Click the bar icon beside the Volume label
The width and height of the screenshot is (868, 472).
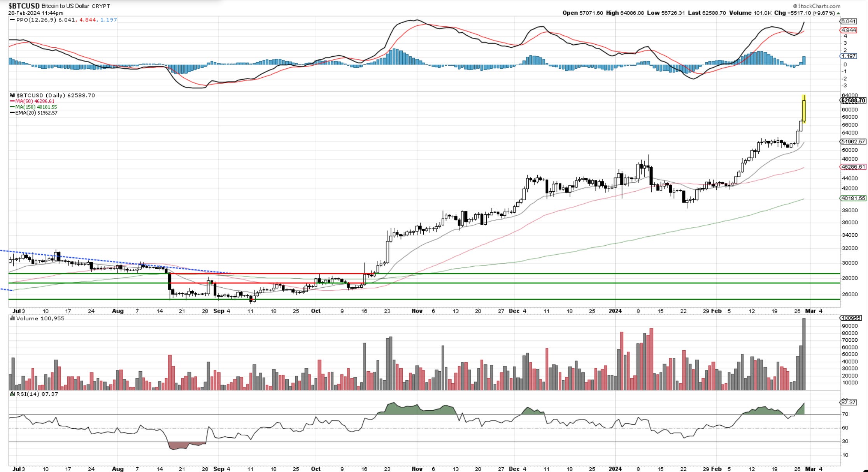(12, 318)
